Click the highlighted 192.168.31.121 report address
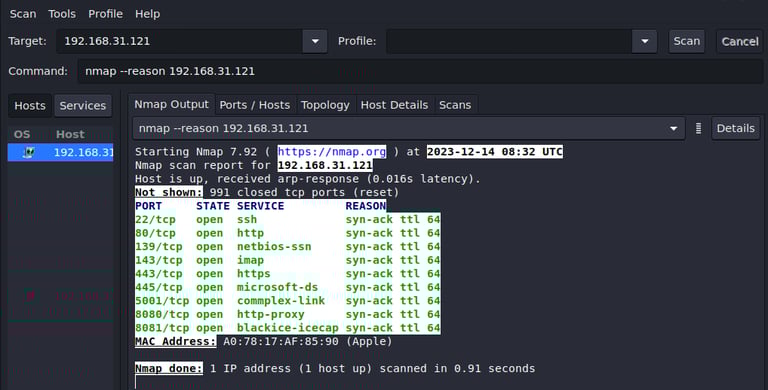Image resolution: width=768 pixels, height=390 pixels. (325, 165)
